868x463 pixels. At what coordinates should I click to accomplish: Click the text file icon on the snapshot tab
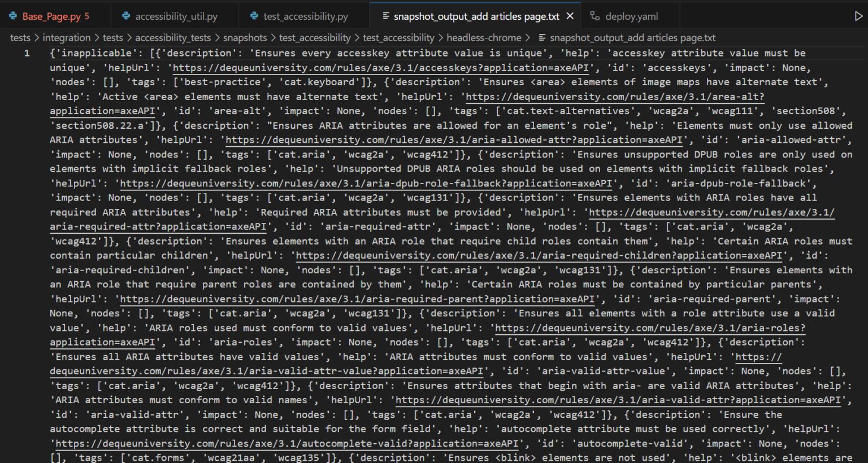coord(387,16)
